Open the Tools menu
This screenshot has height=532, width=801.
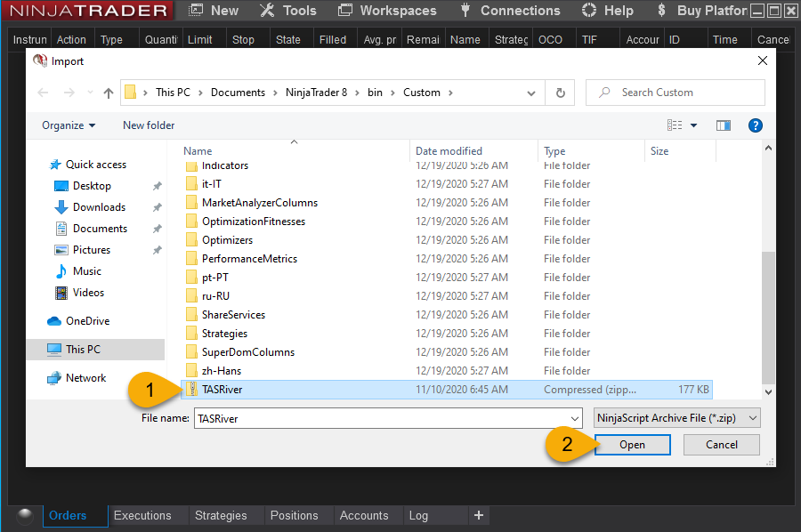(288, 10)
